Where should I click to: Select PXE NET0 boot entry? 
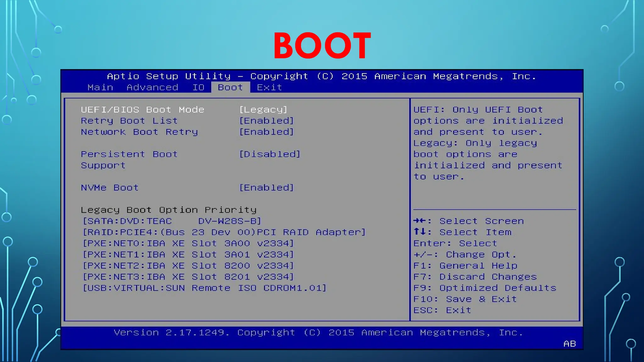coord(188,244)
